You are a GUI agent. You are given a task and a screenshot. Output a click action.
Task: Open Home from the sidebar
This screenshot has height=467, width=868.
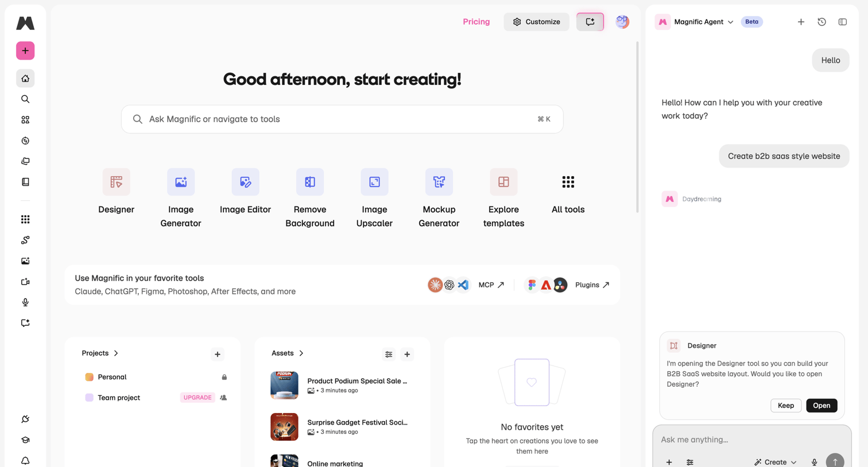coord(25,79)
